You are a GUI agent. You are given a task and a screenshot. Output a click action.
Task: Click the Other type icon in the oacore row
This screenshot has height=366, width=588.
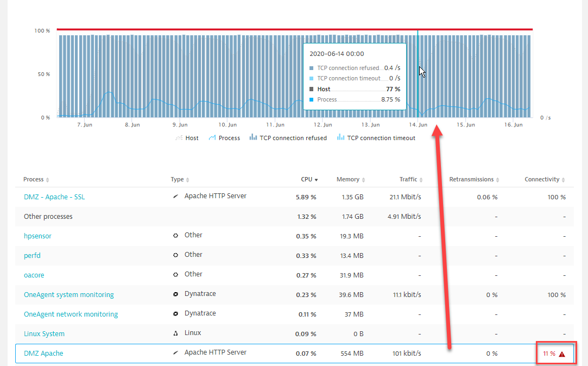175,275
